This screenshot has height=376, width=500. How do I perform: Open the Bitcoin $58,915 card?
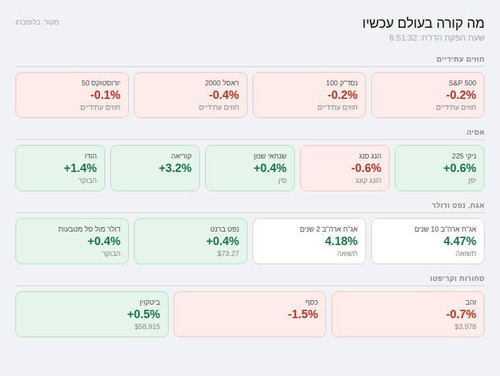click(92, 314)
